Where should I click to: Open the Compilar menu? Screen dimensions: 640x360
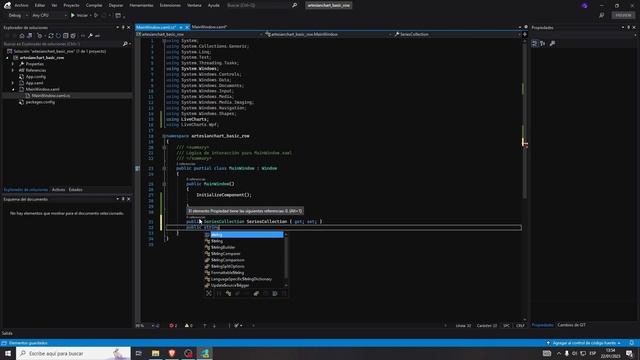coord(94,5)
